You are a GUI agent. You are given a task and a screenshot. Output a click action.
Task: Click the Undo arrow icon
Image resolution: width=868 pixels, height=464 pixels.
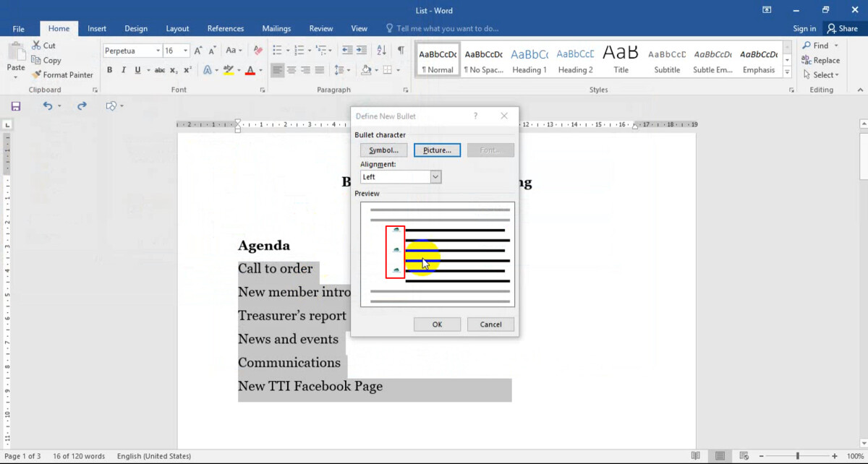click(48, 106)
